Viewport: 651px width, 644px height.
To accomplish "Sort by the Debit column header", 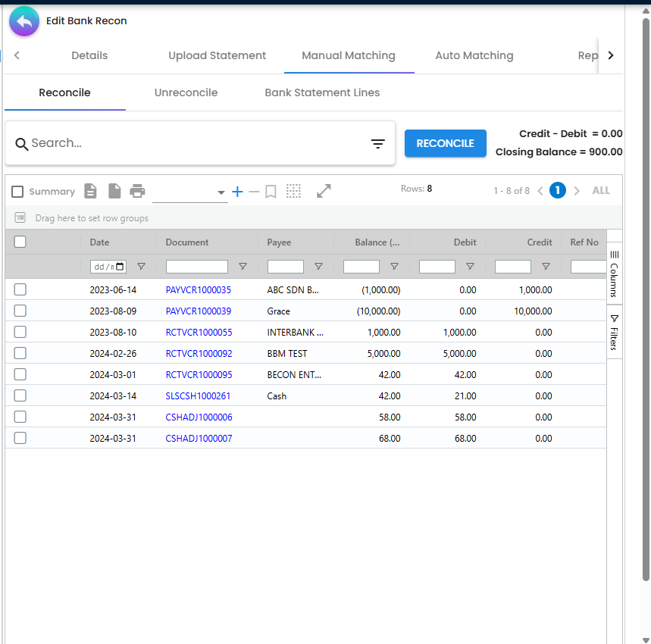I will click(x=465, y=242).
